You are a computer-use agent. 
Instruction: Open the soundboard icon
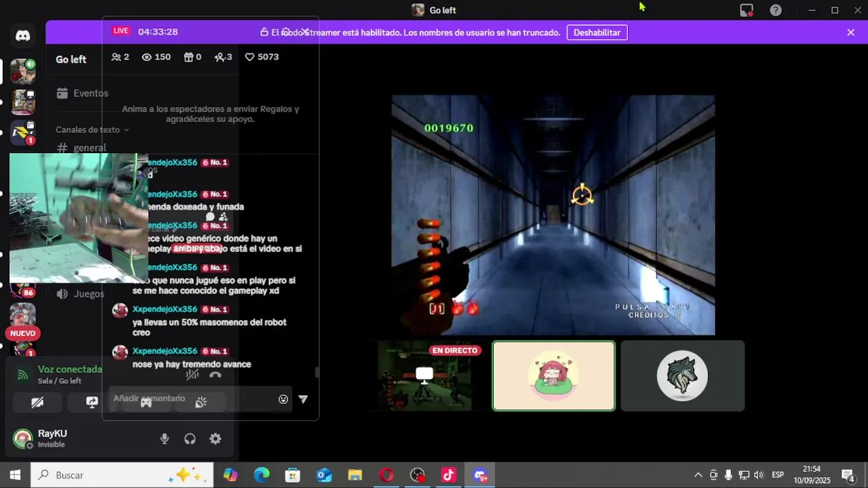pyautogui.click(x=201, y=402)
